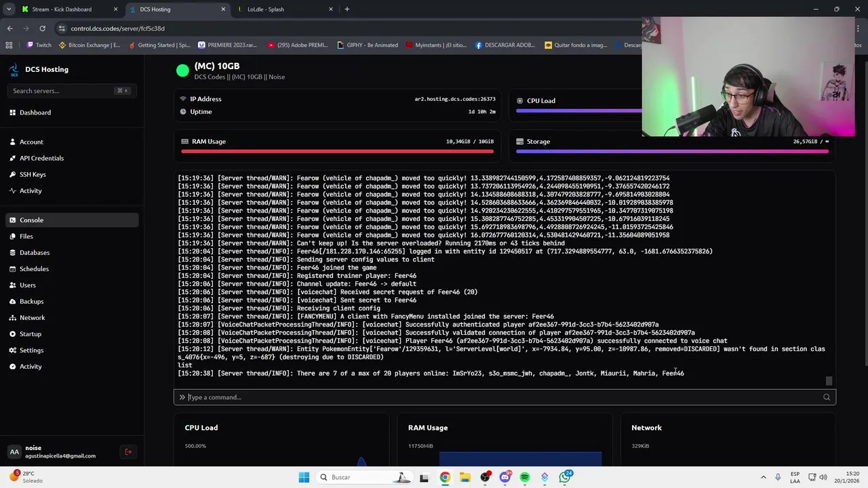Viewport: 868px width, 488px height.
Task: Click the RAM Usage chart heading
Action: coord(428,428)
